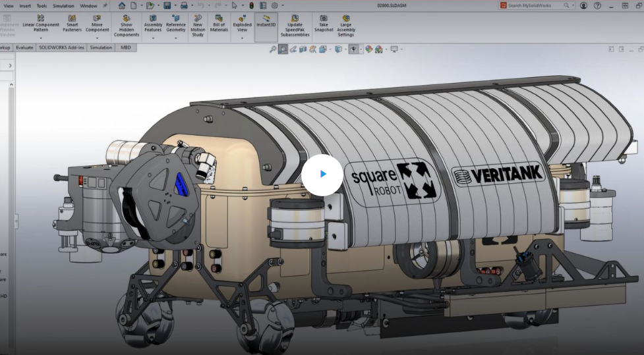Toggle the Hide/Show Items view button

354,49
